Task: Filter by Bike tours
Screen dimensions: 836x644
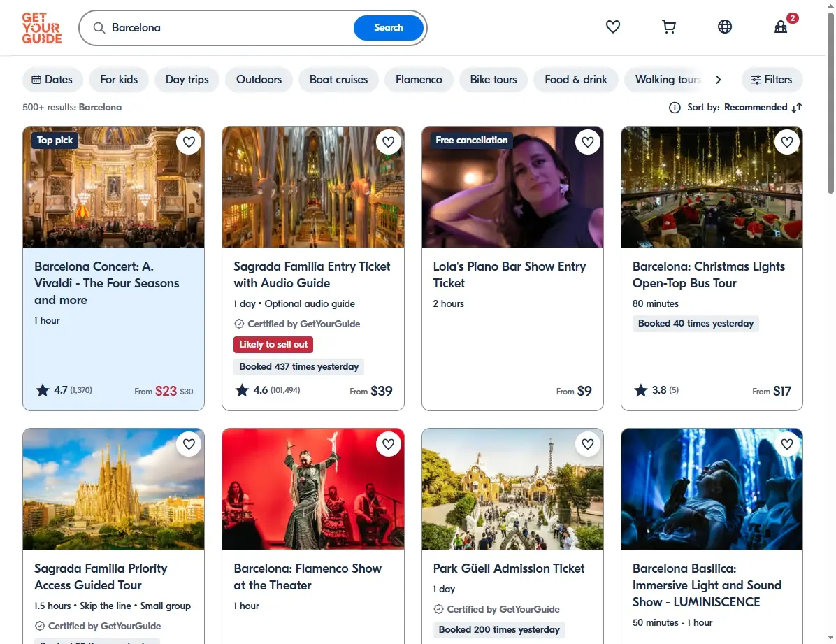Action: tap(493, 80)
